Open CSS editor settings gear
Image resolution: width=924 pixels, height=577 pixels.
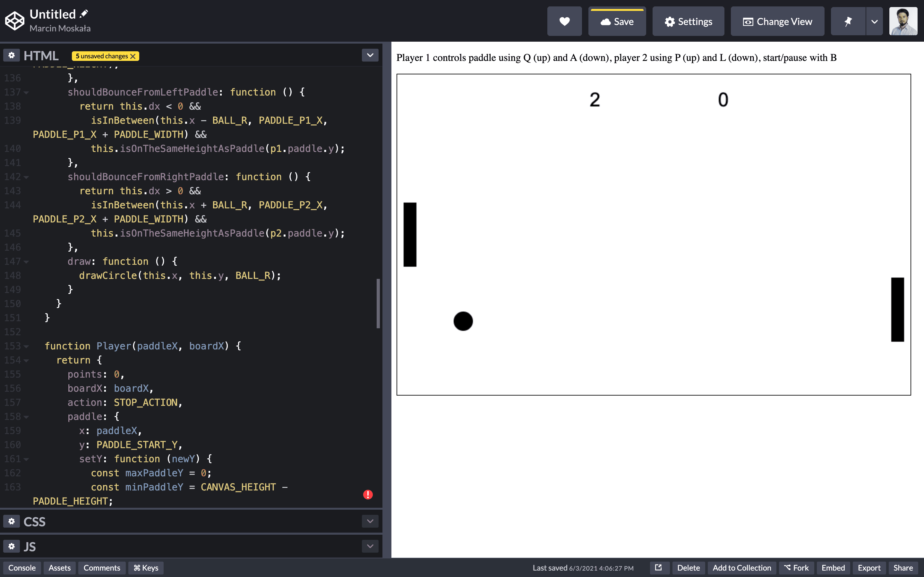tap(12, 521)
